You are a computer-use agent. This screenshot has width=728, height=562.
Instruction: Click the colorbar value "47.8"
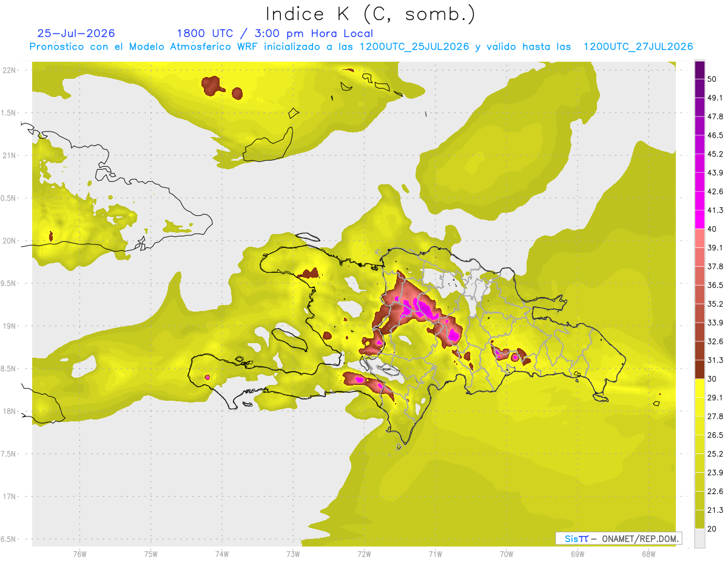click(x=716, y=116)
